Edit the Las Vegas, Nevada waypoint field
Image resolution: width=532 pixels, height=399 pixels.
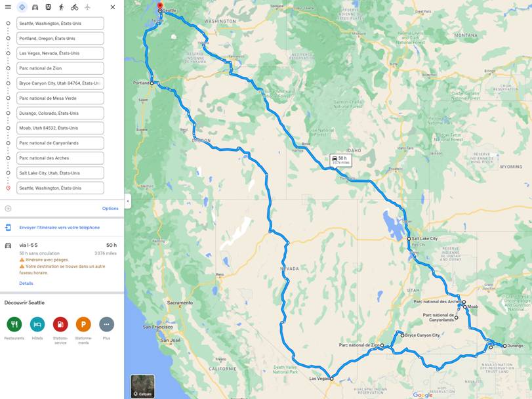coord(60,53)
